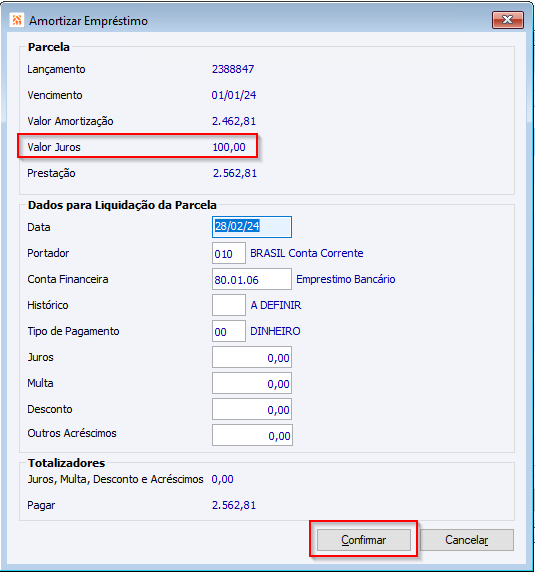Click the Cancelar button
This screenshot has width=535, height=574.
[x=467, y=540]
